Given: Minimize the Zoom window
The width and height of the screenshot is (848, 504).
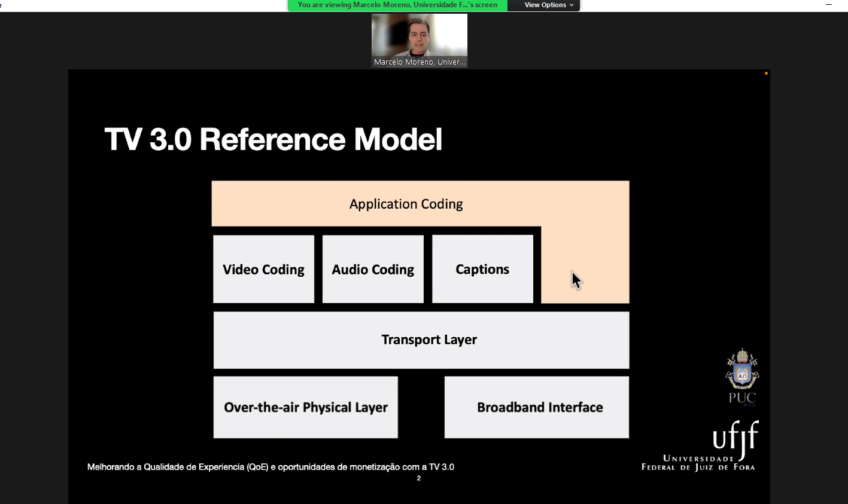Looking at the screenshot, I should [829, 5].
